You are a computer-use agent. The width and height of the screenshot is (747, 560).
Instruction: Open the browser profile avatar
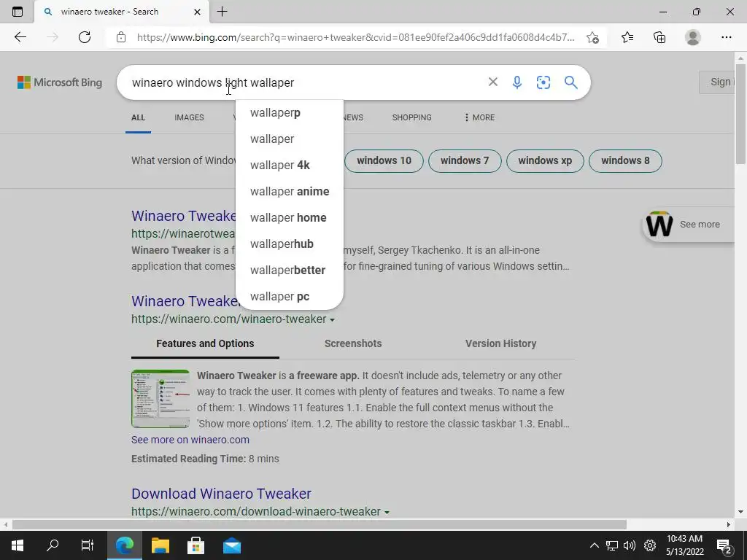(x=693, y=37)
